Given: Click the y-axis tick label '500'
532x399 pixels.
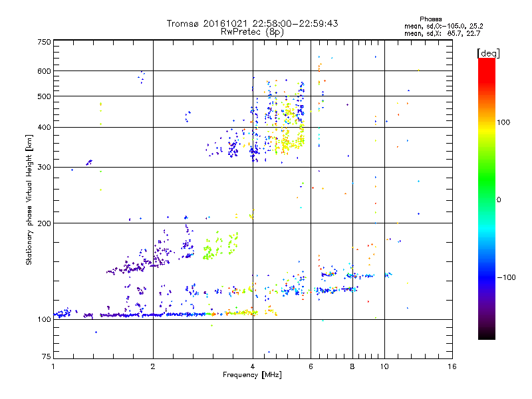Looking at the screenshot, I should pyautogui.click(x=45, y=96).
